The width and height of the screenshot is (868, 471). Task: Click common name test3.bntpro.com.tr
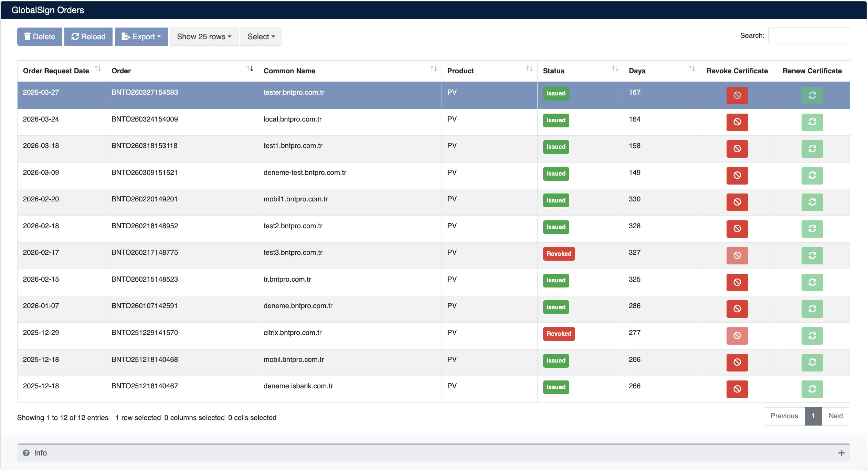click(293, 252)
